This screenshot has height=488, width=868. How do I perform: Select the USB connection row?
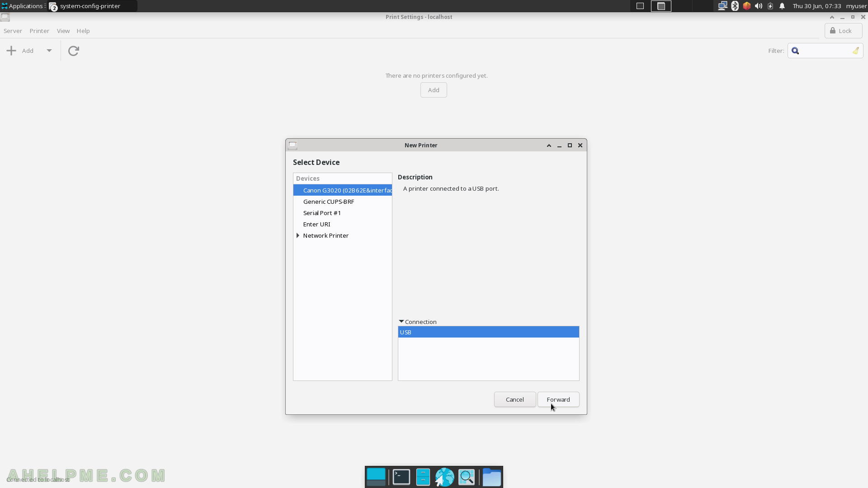[x=488, y=332]
